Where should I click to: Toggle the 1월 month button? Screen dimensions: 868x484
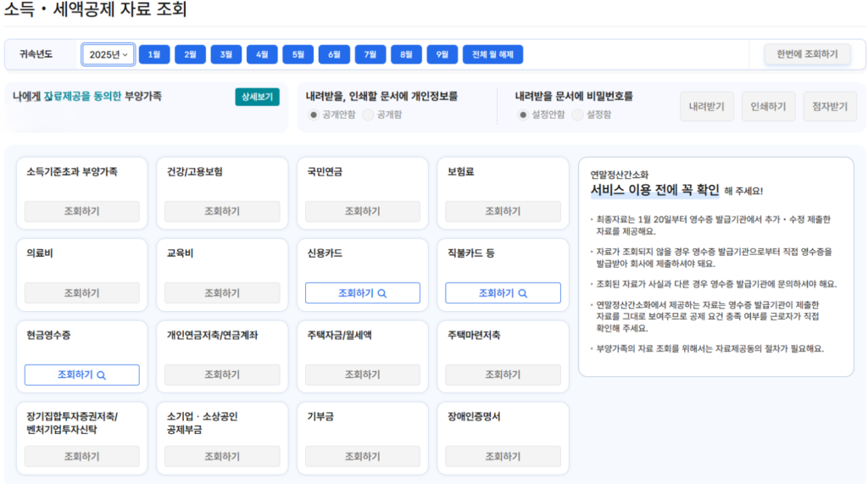tap(154, 54)
